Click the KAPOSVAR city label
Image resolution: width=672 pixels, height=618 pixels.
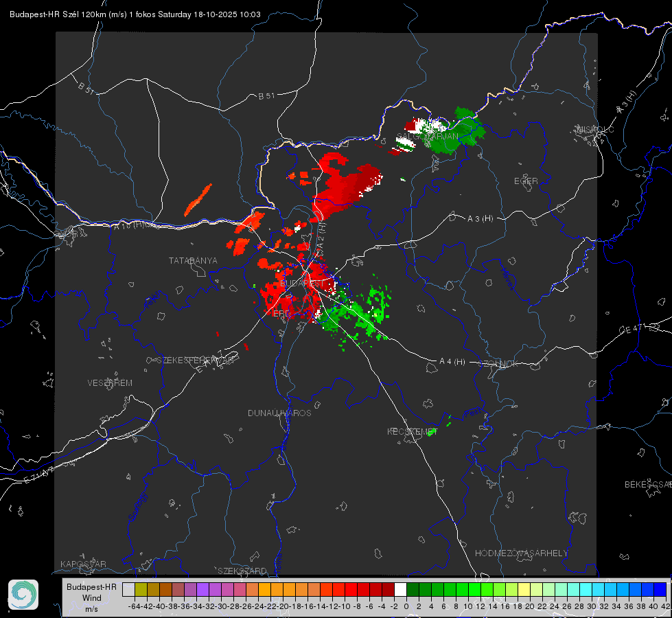[x=83, y=564]
